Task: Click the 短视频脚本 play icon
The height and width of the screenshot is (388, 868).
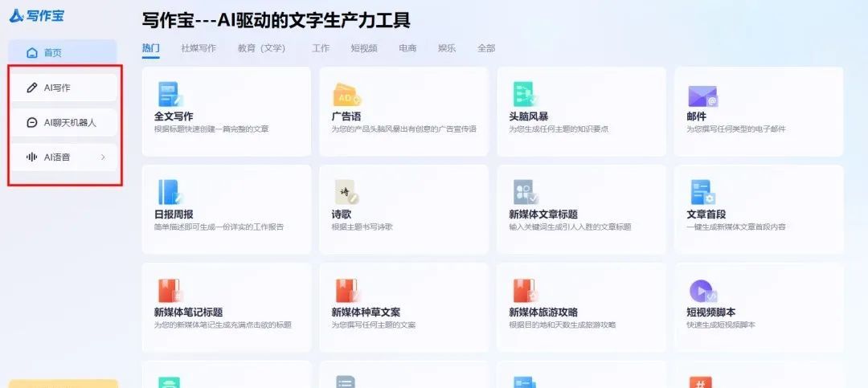Action: [703, 291]
